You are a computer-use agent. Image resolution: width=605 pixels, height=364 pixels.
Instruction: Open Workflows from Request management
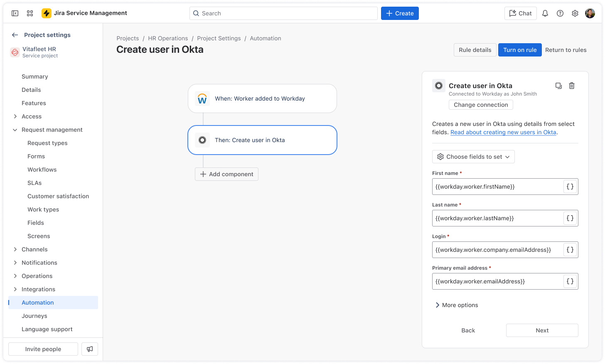42,170
